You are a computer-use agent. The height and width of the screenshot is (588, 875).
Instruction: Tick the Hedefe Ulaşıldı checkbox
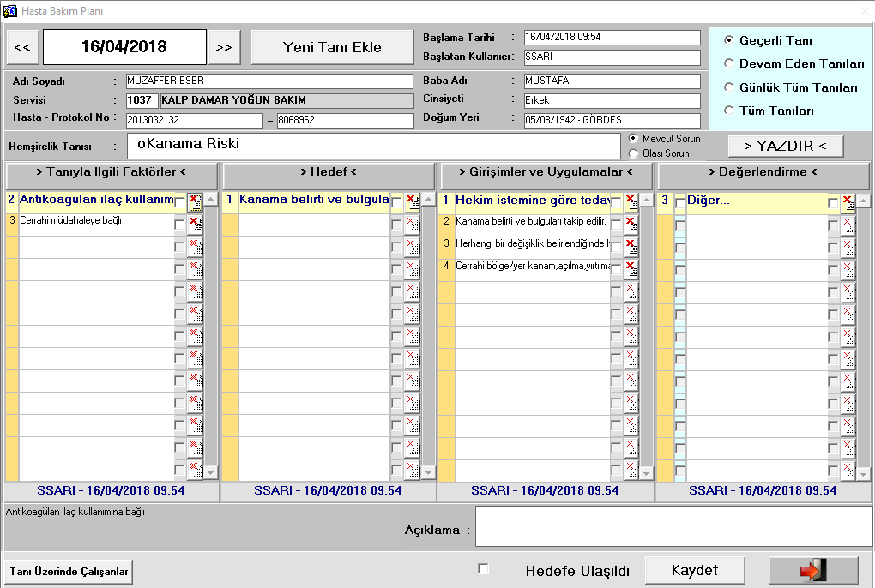(483, 569)
